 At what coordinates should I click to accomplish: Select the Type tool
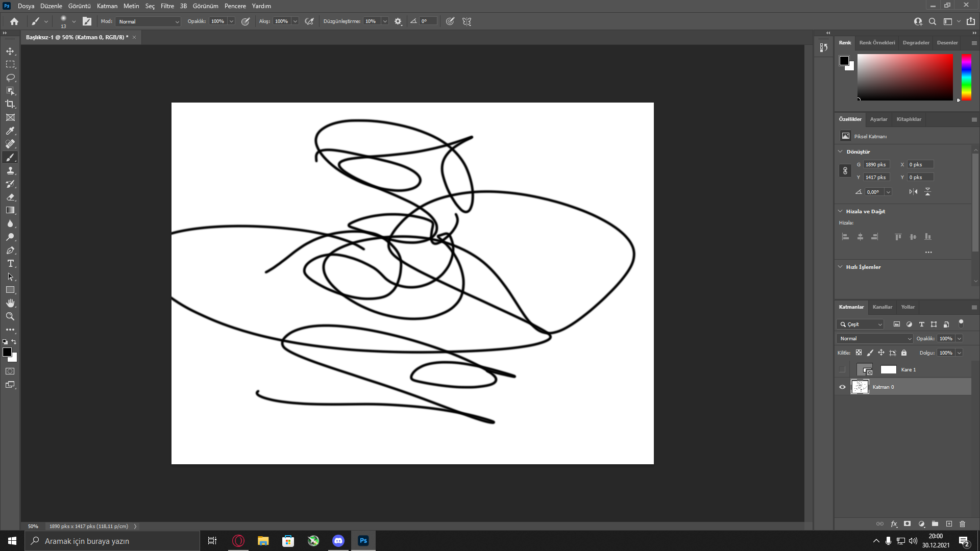click(10, 263)
